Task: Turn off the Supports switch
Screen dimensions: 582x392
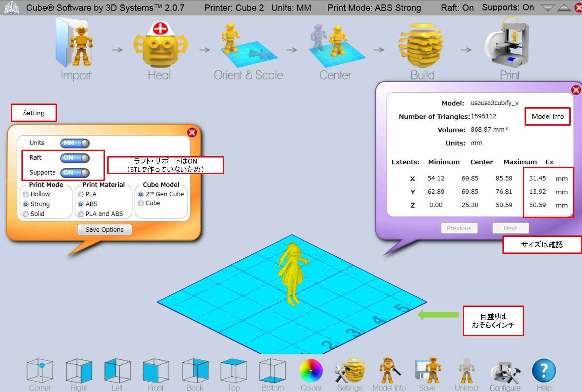Action: coord(75,173)
